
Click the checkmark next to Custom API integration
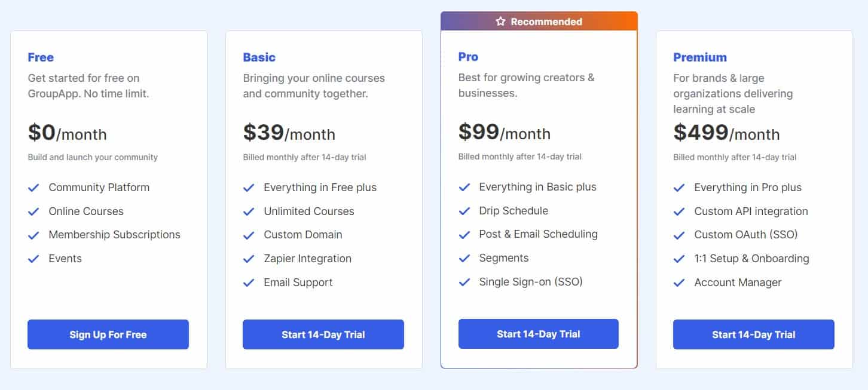coord(680,211)
